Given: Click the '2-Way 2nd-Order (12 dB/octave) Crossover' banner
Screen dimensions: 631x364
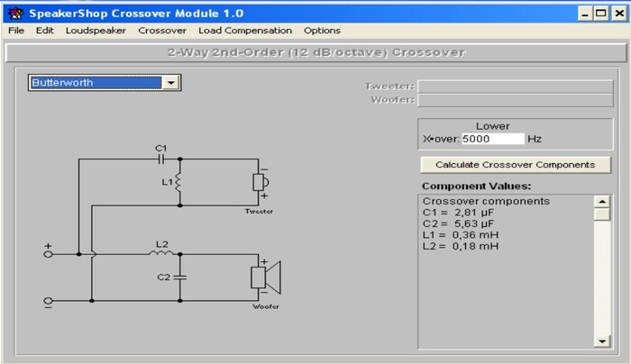Looking at the screenshot, I should click(x=316, y=52).
